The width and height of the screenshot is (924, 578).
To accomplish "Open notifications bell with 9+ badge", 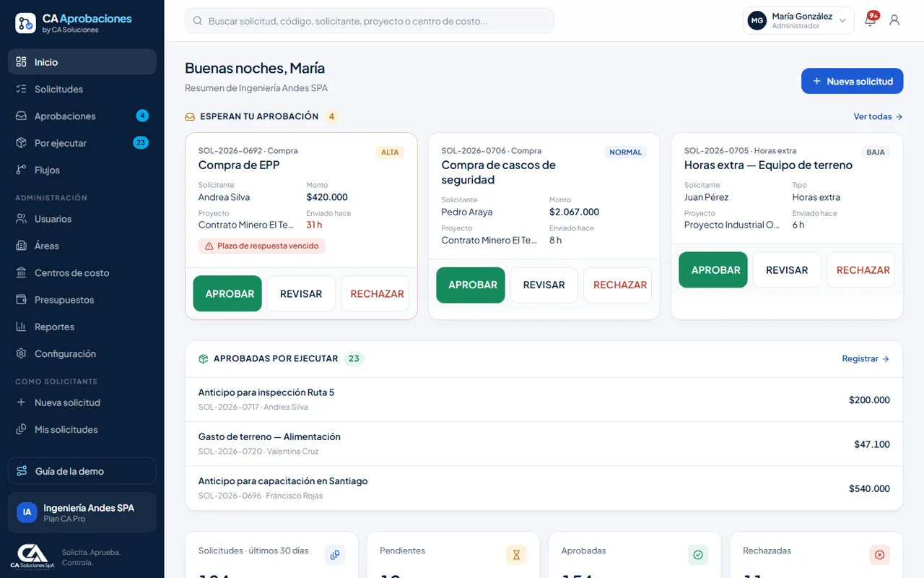I will pos(871,20).
